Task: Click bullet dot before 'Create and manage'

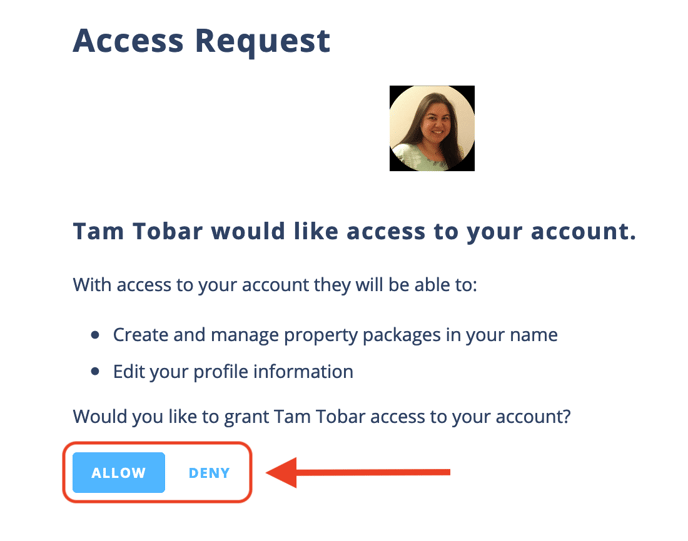Action: 95,335
